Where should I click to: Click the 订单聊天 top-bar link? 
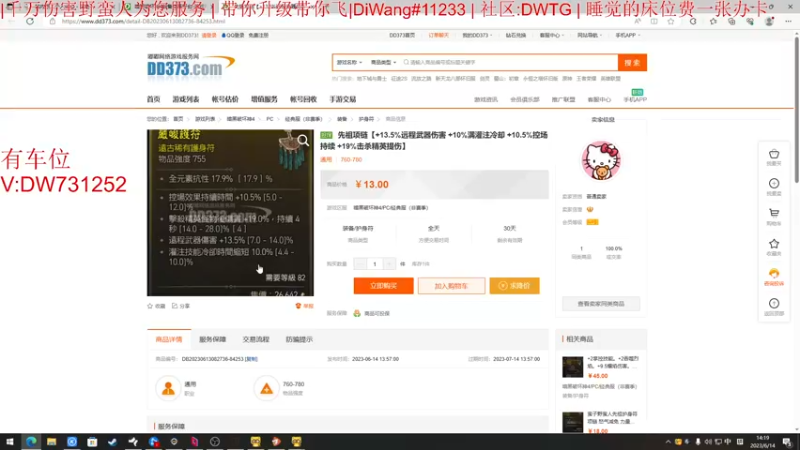click(x=438, y=35)
